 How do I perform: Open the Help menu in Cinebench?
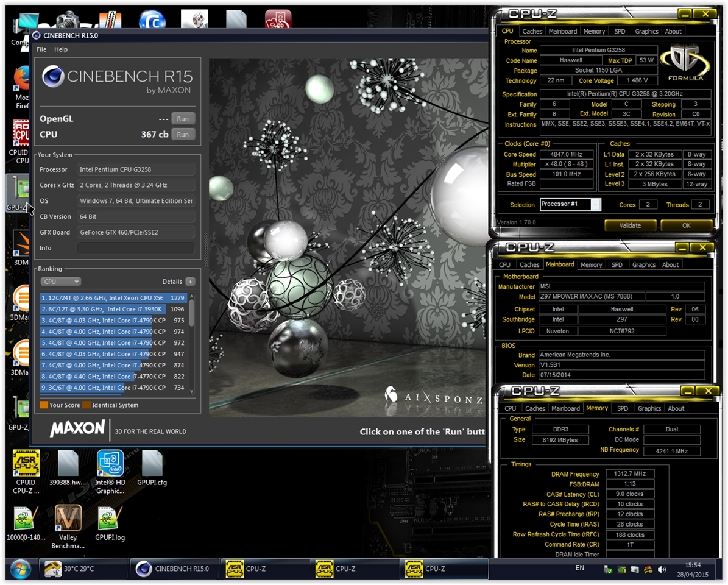(61, 49)
